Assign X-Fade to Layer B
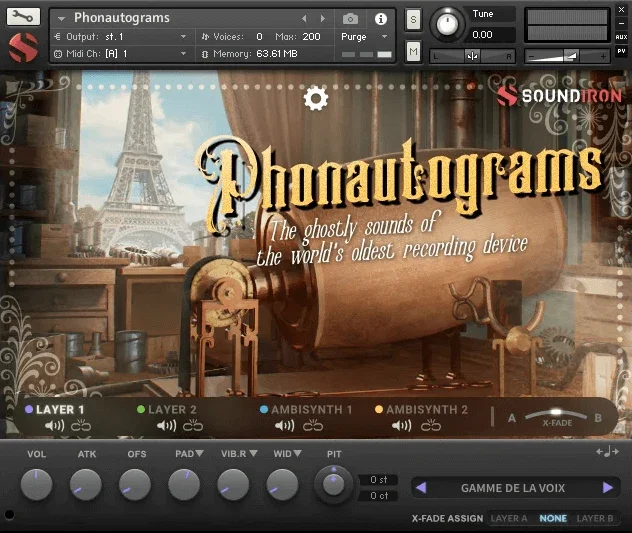632x533 pixels. tap(595, 518)
